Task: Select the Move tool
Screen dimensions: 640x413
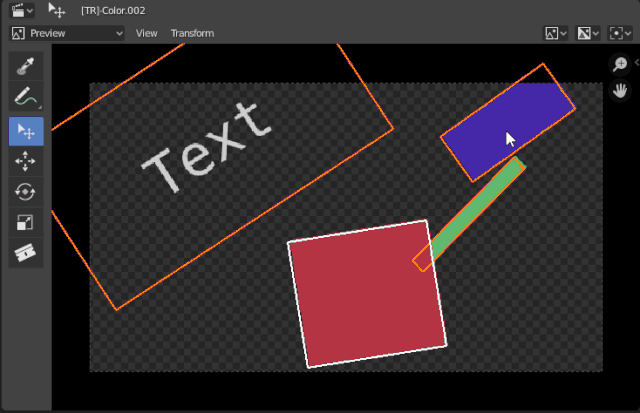Action: click(26, 161)
